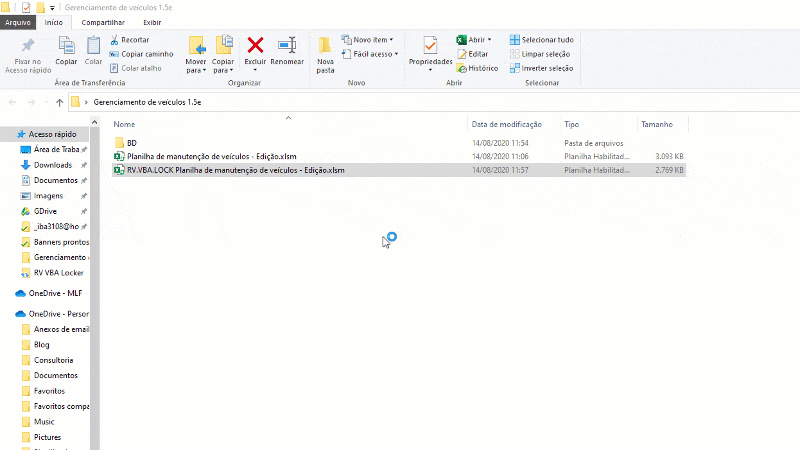Click the title bar properties checkmark icon
This screenshot has width=800, height=450.
click(x=26, y=8)
